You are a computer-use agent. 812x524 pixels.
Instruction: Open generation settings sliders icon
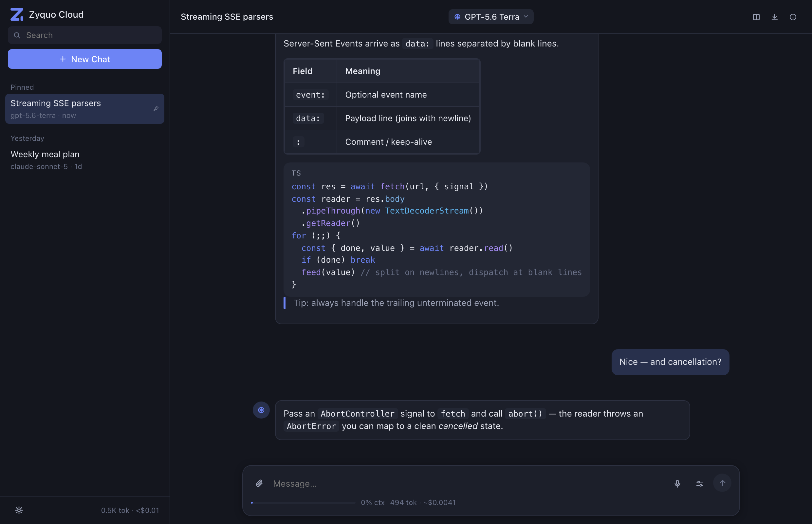[x=699, y=483]
